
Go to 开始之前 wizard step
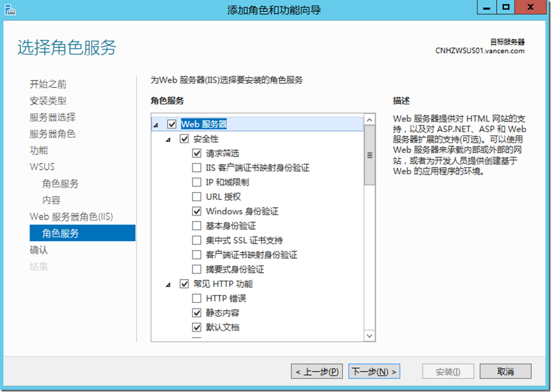(48, 84)
